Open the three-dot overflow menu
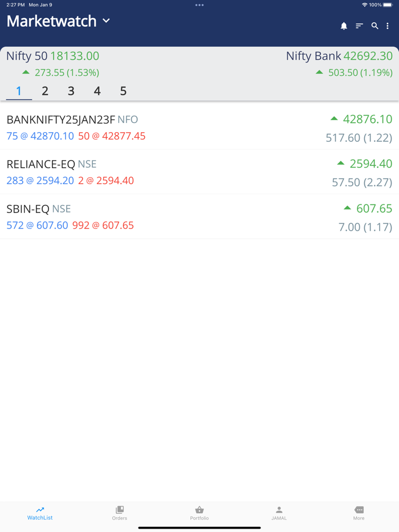This screenshot has width=399, height=532. 388,26
